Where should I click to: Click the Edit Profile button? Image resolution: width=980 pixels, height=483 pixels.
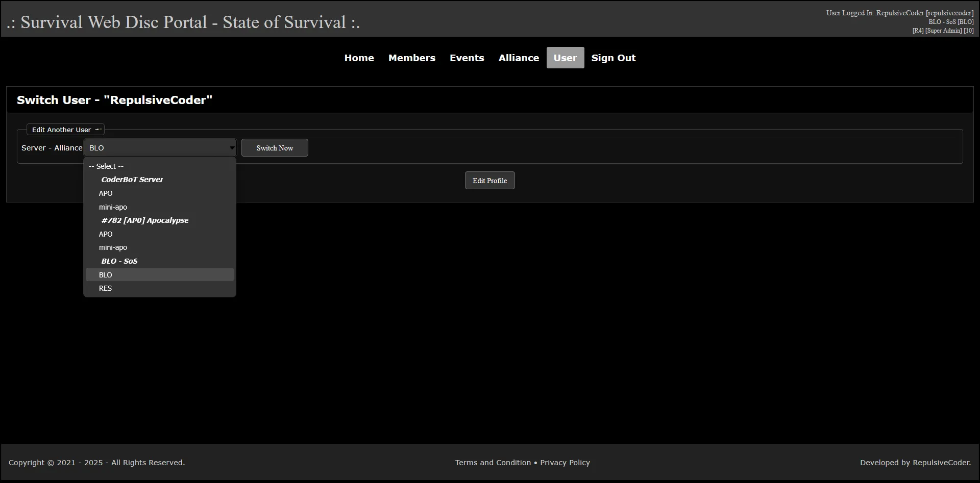pos(489,181)
